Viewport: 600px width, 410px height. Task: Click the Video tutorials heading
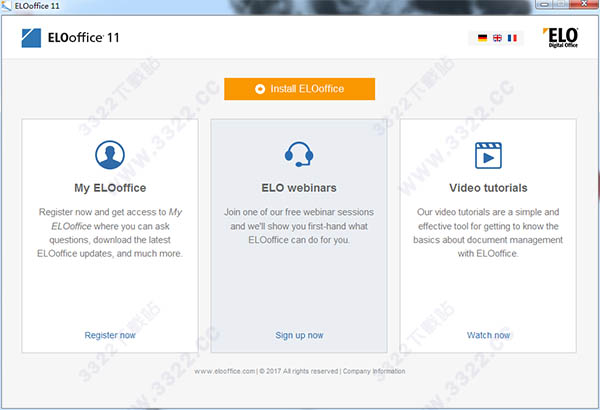coord(488,188)
